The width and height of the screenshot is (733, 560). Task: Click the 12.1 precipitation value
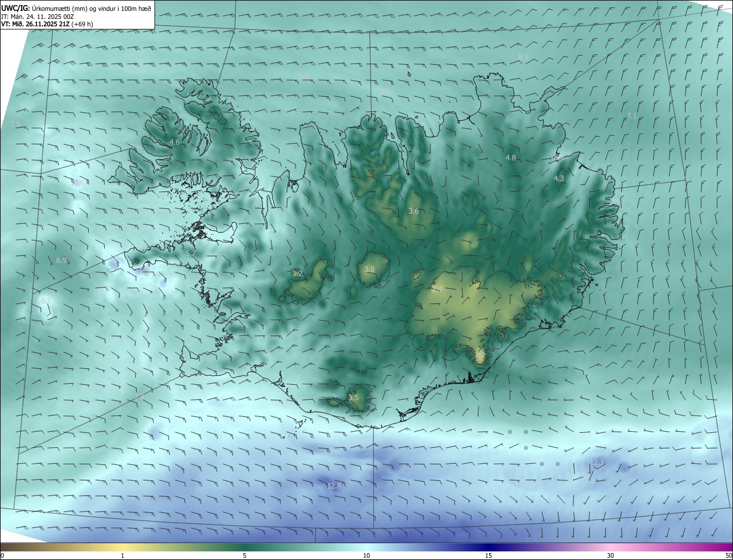click(x=597, y=462)
